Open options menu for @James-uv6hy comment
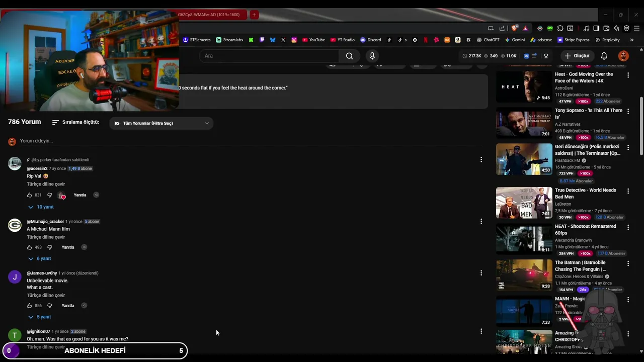Image resolution: width=644 pixels, height=362 pixels. coord(481,273)
